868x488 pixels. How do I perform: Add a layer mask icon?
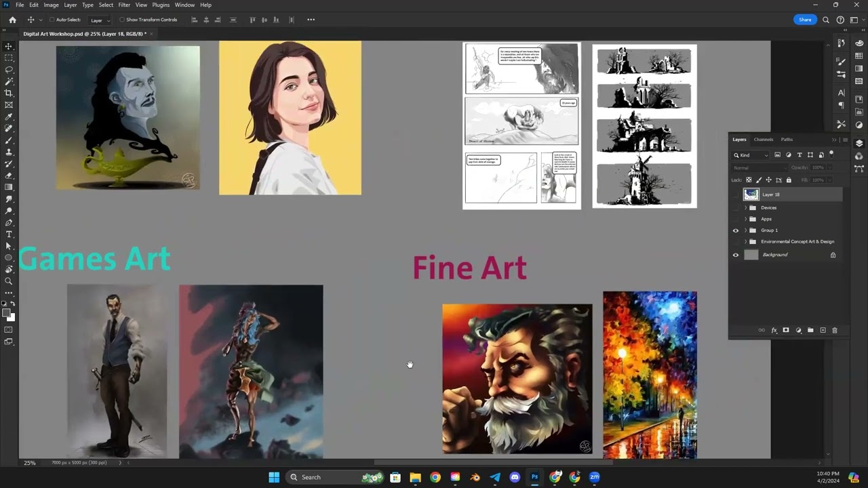(x=786, y=330)
